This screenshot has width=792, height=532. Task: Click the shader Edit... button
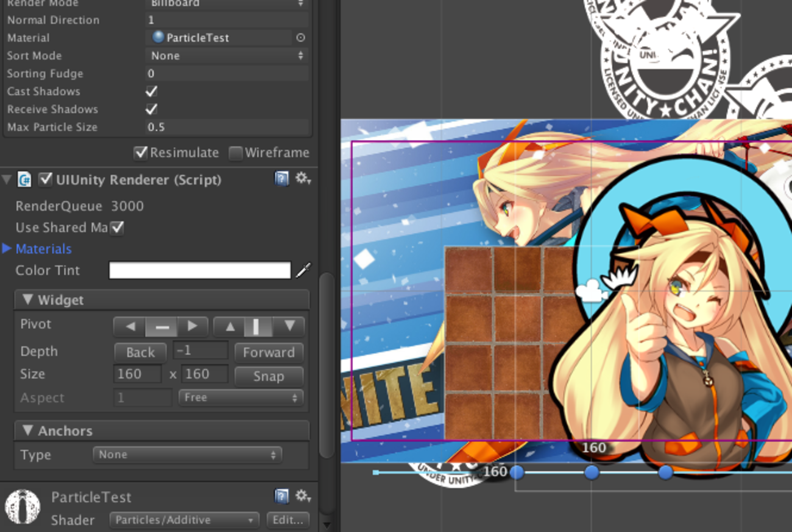288,520
